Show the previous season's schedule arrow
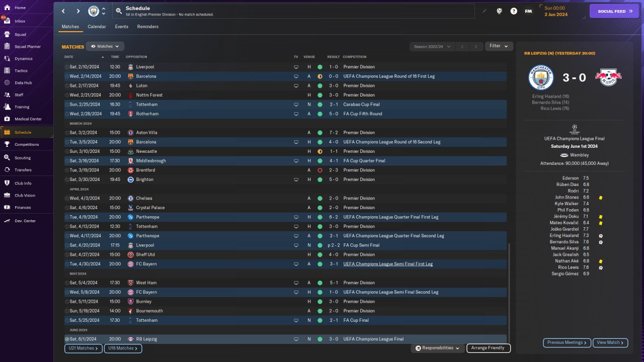 pyautogui.click(x=462, y=46)
